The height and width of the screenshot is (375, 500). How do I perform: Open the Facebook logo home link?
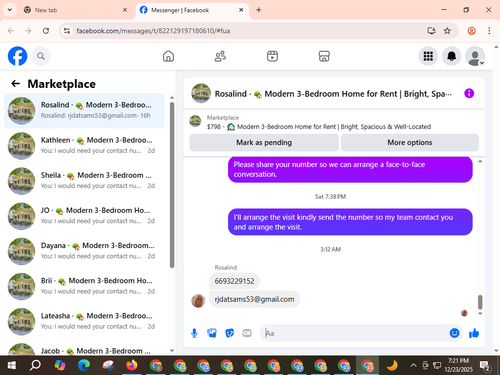(17, 56)
